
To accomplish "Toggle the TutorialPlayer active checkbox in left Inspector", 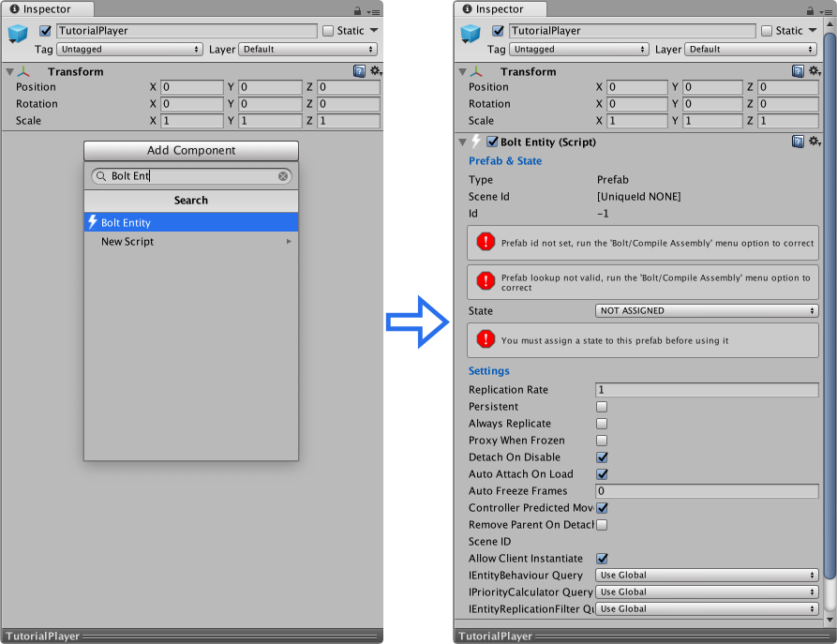I will [45, 30].
